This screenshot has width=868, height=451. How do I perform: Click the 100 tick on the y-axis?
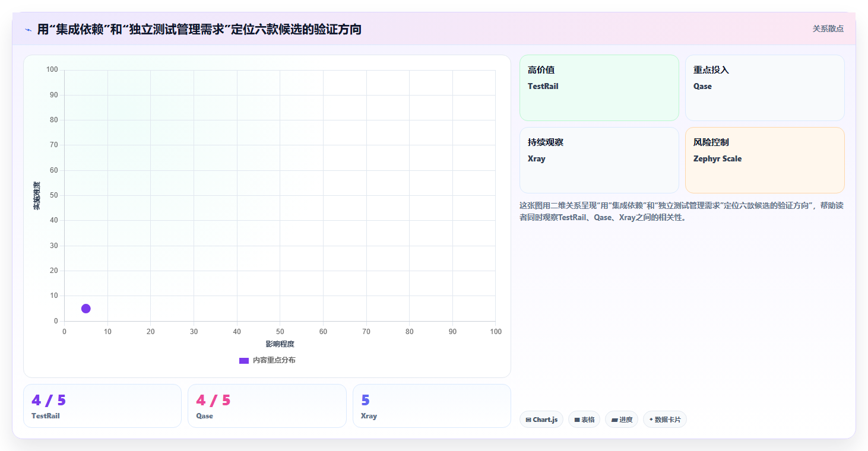pyautogui.click(x=52, y=70)
